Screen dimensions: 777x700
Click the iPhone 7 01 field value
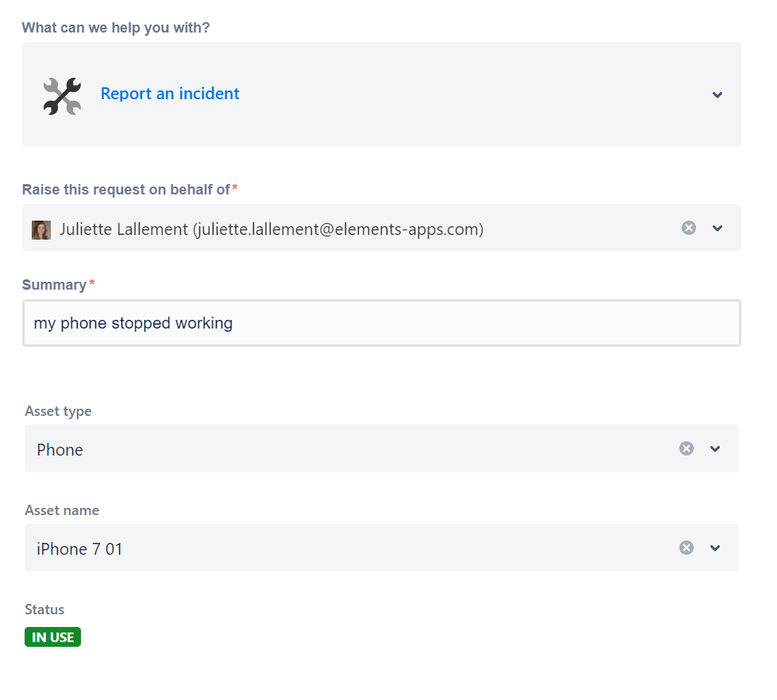tap(79, 548)
